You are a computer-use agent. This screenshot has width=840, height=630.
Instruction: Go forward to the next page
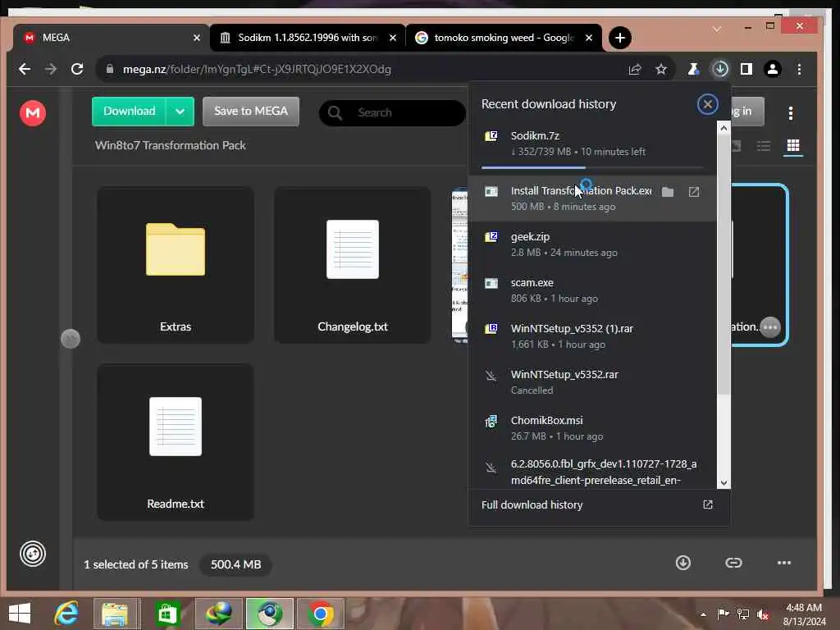(51, 69)
